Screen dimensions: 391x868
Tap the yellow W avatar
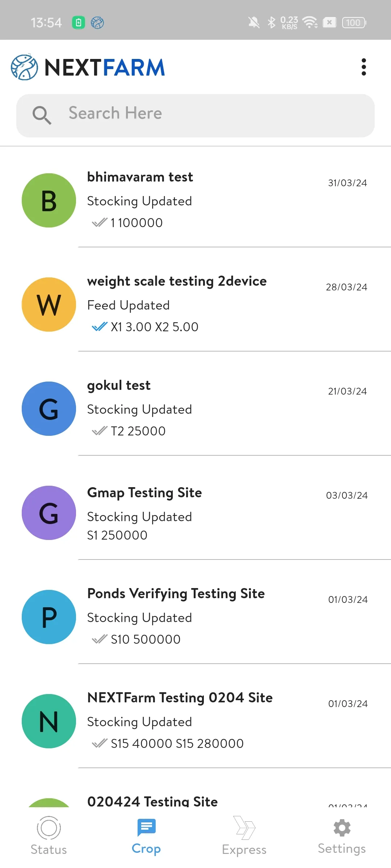click(49, 305)
